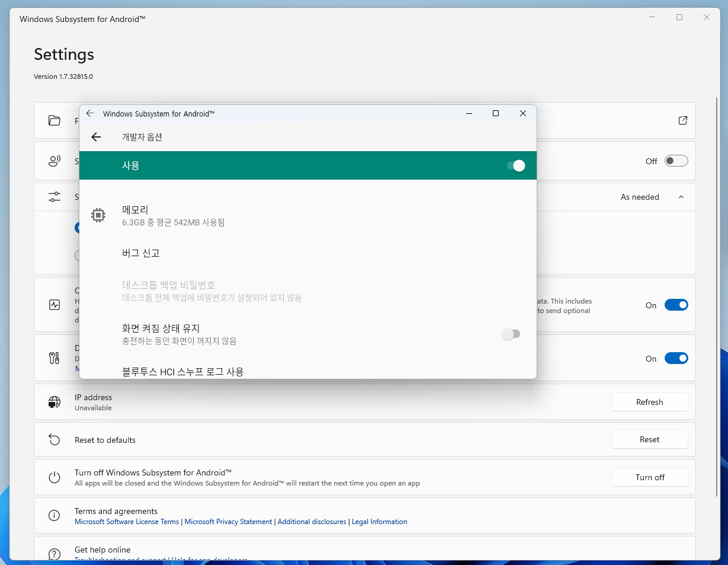The height and width of the screenshot is (565, 728).
Task: Click the power icon beside Turn off
Action: click(x=54, y=477)
